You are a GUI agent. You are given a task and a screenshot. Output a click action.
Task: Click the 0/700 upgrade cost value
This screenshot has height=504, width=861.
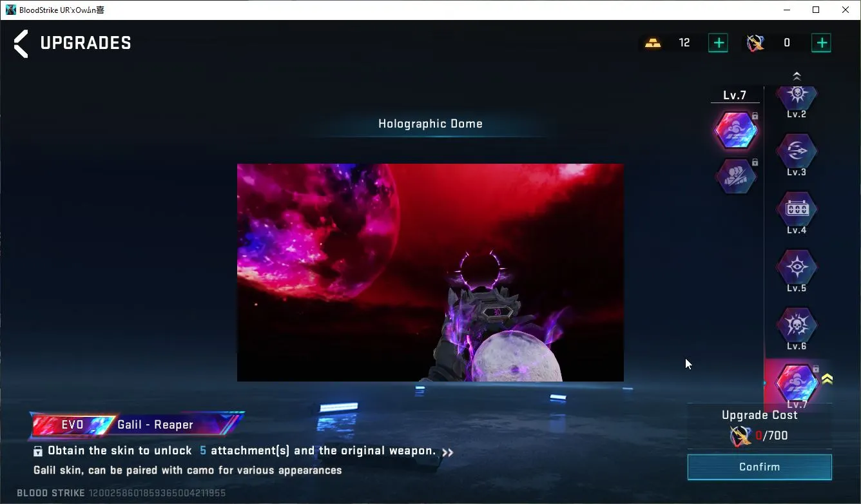coord(771,436)
